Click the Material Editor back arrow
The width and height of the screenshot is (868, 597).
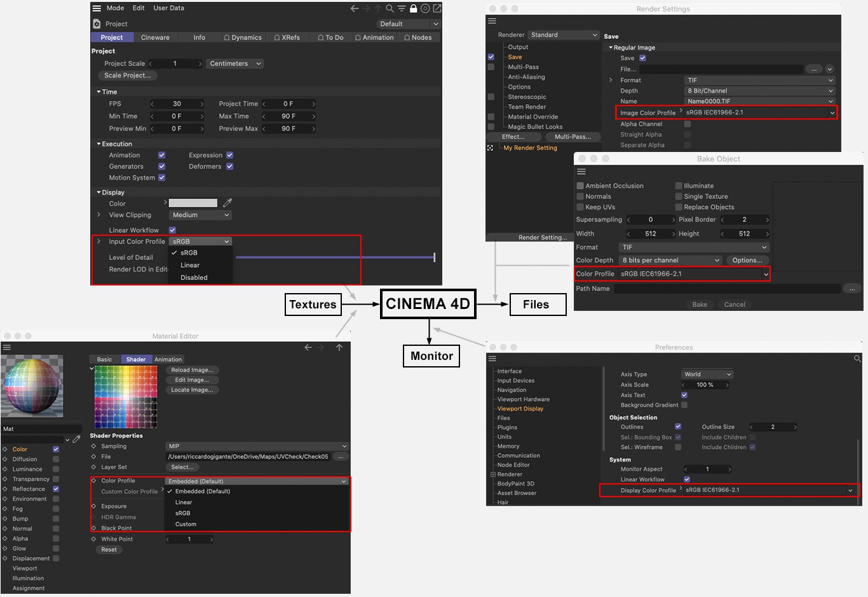(308, 347)
